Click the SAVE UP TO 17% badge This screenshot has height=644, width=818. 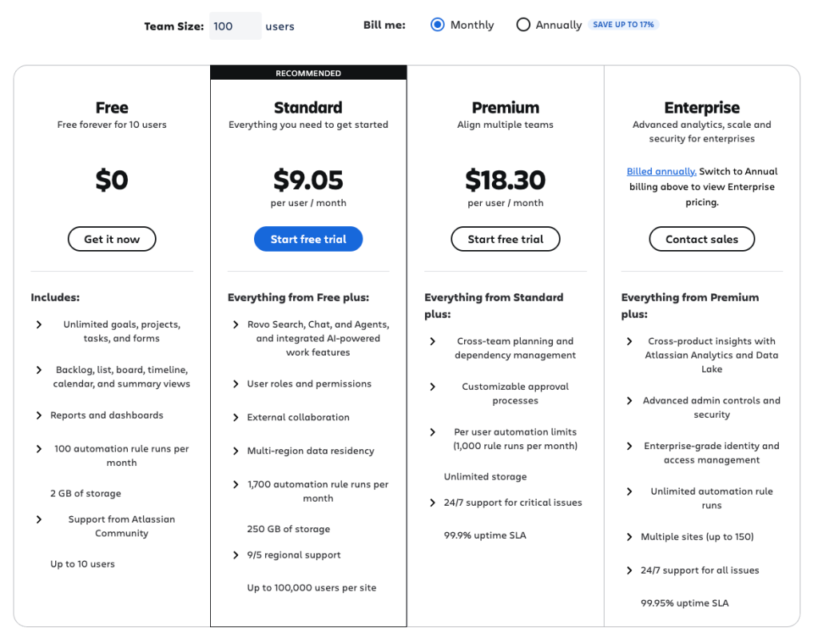[x=623, y=24]
